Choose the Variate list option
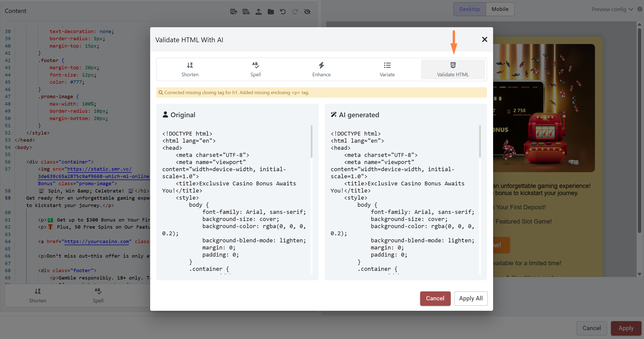The image size is (644, 339). (387, 69)
